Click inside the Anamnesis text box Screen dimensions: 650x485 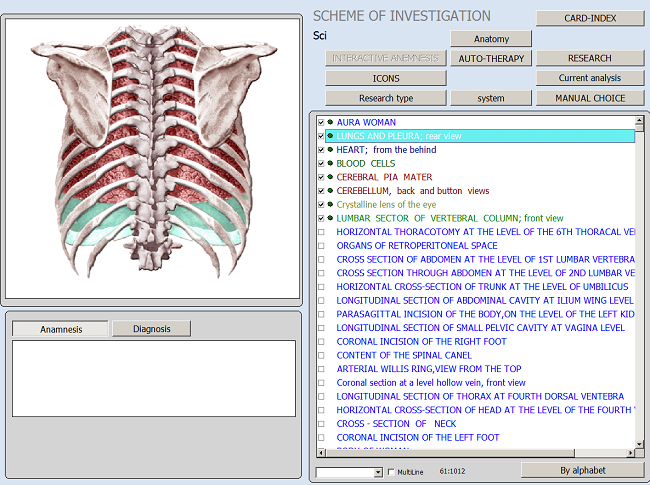coord(153,378)
